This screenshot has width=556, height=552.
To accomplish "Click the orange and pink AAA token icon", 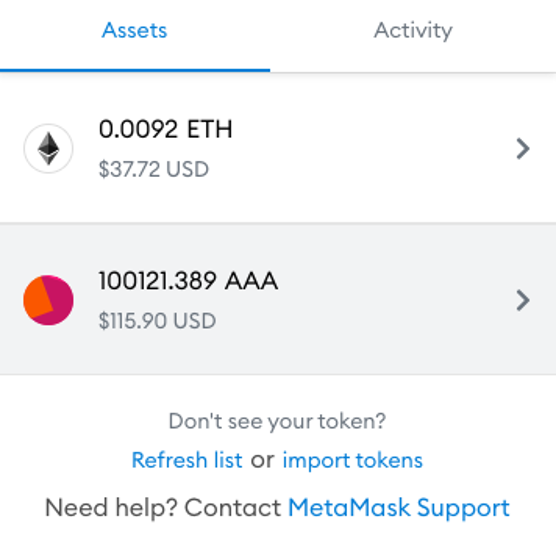I will (x=48, y=300).
